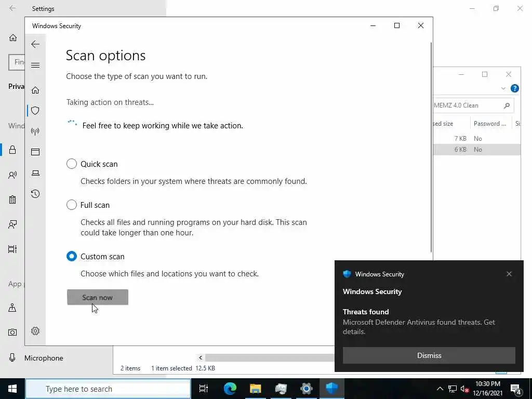This screenshot has height=399, width=532.
Task: Launch Microsoft Edge from taskbar
Action: pos(230,389)
